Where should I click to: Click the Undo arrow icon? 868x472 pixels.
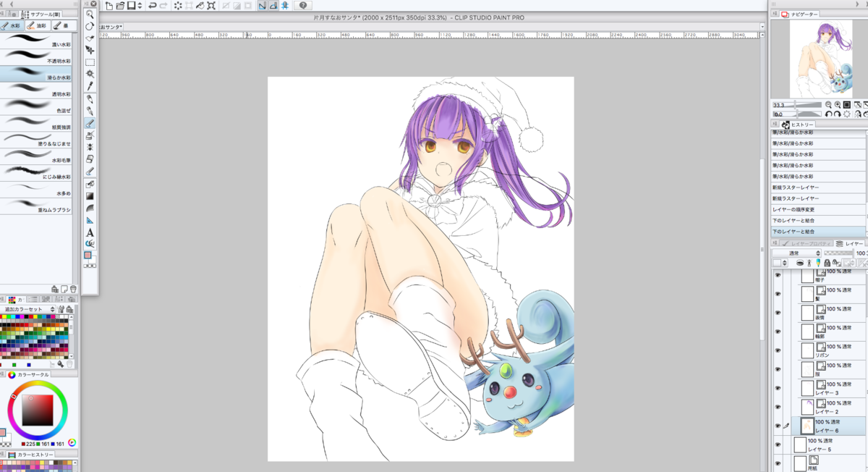[153, 6]
